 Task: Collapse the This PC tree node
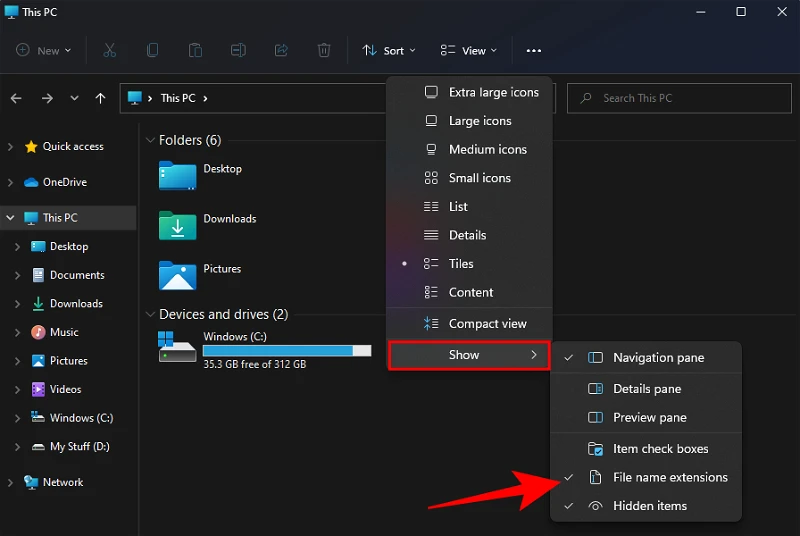pos(10,218)
